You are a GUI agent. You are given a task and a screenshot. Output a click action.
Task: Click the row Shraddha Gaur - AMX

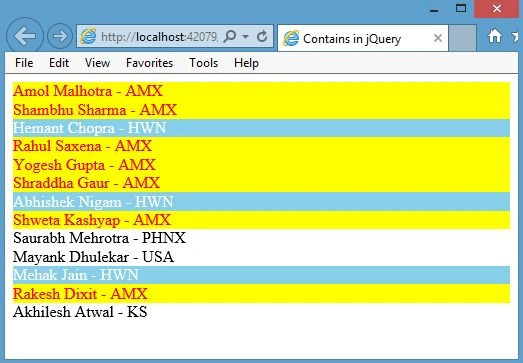[262, 183]
